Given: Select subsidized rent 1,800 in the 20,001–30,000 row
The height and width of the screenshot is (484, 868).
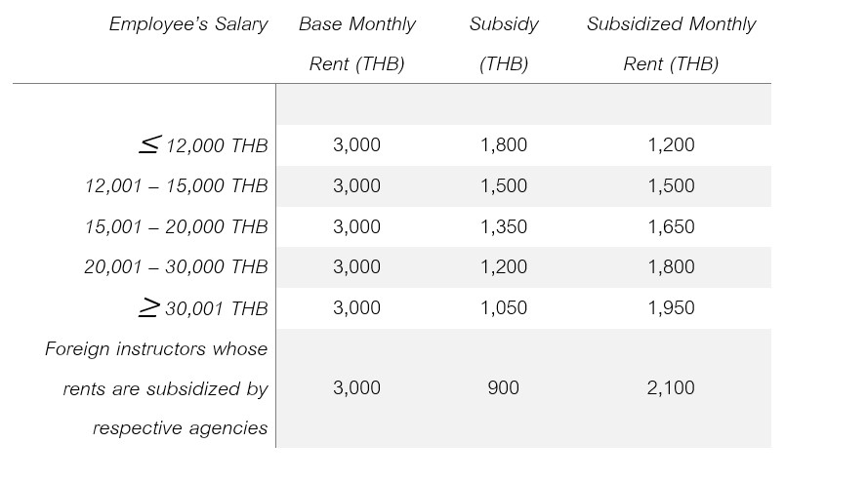Looking at the screenshot, I should coord(671,267).
